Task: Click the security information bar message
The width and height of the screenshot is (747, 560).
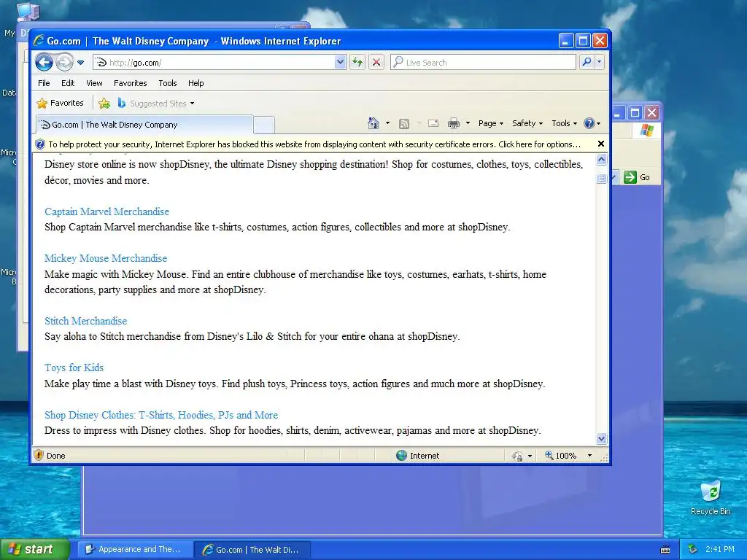Action: [314, 144]
